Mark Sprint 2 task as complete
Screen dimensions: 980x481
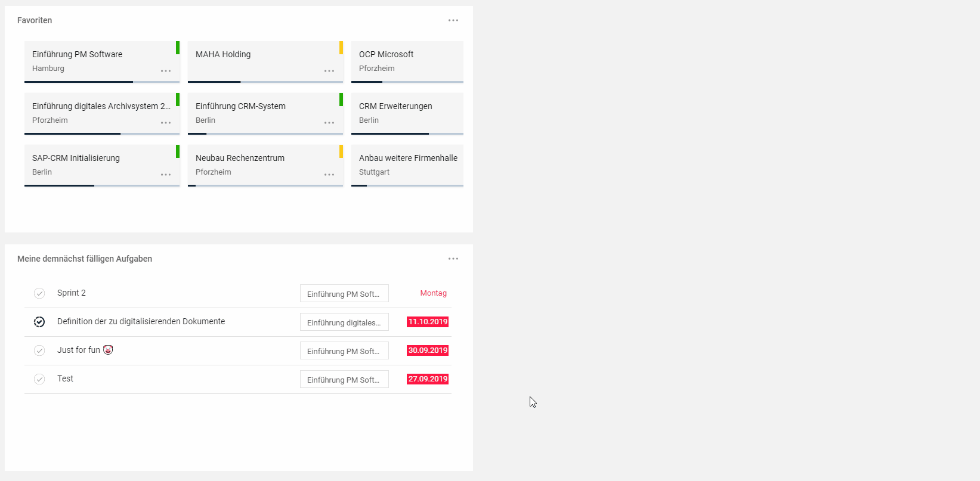pyautogui.click(x=39, y=293)
